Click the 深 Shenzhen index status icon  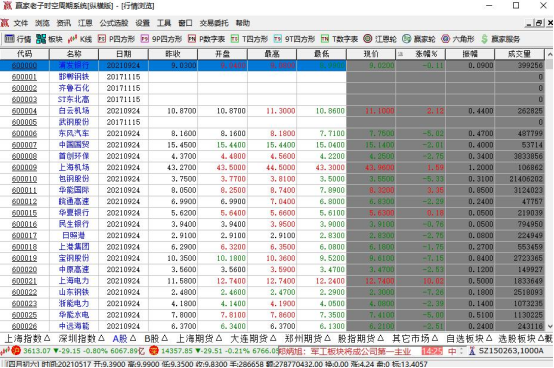[x=154, y=351]
